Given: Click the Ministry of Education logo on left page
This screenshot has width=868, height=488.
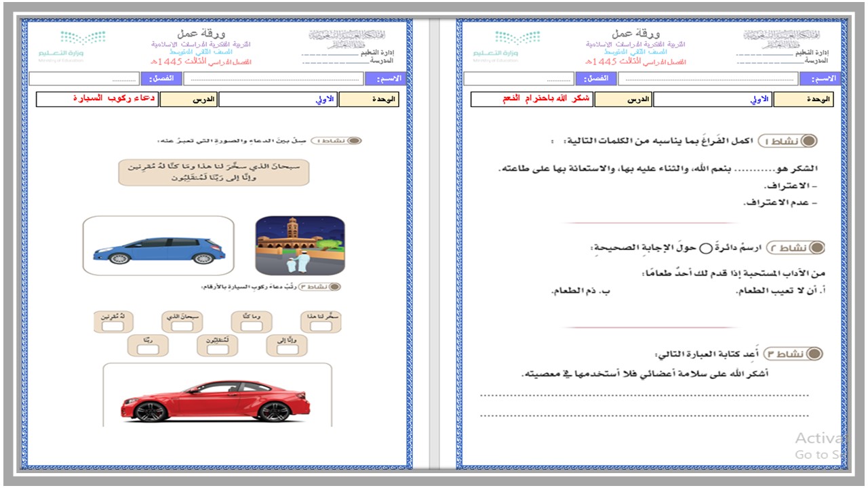Looking at the screenshot, I should tap(72, 45).
